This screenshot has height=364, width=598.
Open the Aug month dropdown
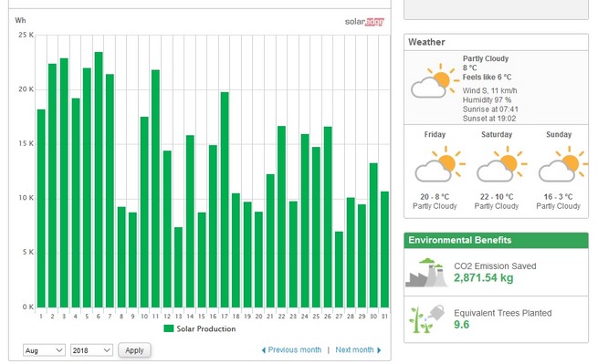(x=44, y=350)
